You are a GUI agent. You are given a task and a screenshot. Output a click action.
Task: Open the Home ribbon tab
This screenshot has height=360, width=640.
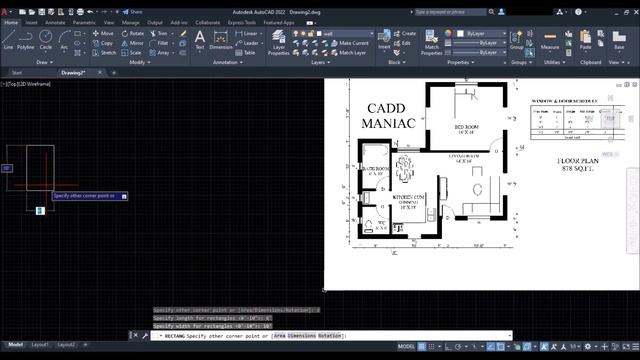pos(11,22)
